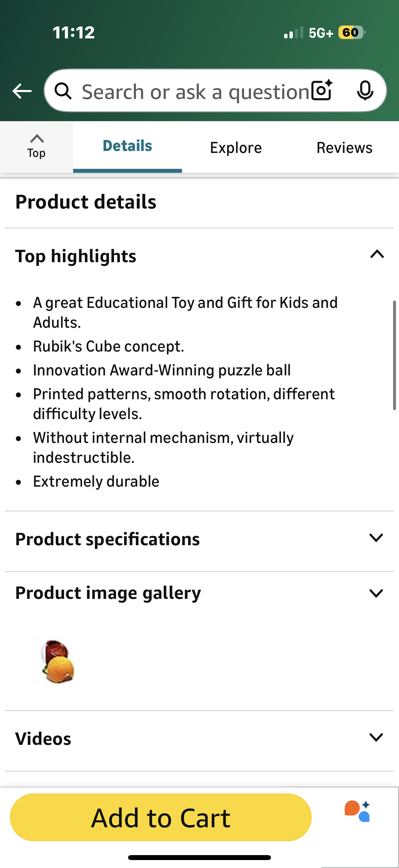Tap the battery indicator in status bar
This screenshot has width=399, height=868.
tap(351, 33)
